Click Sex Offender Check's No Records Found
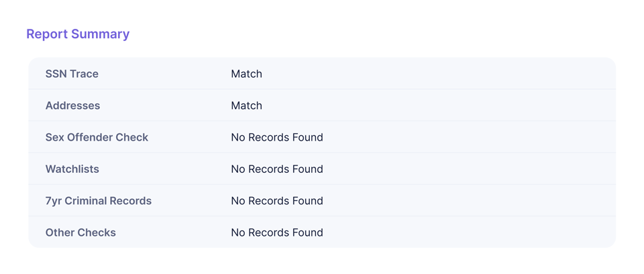The width and height of the screenshot is (644, 274). (276, 137)
